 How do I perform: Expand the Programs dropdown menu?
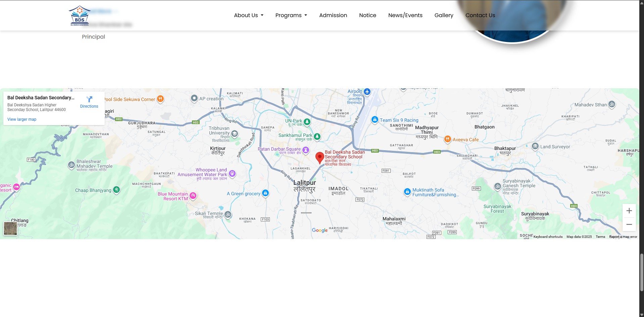coord(291,15)
